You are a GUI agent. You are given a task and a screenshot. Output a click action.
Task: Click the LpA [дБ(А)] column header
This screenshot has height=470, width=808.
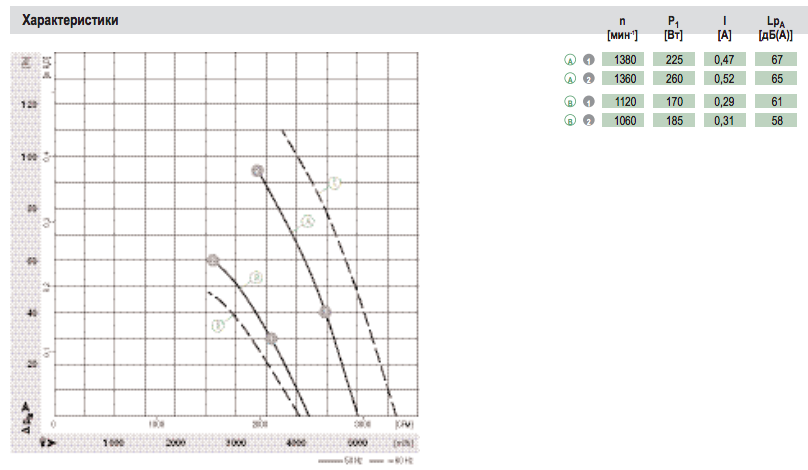[776, 28]
